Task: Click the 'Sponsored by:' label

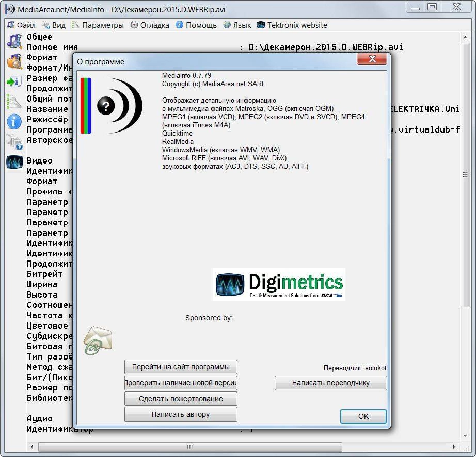Action: (209, 318)
